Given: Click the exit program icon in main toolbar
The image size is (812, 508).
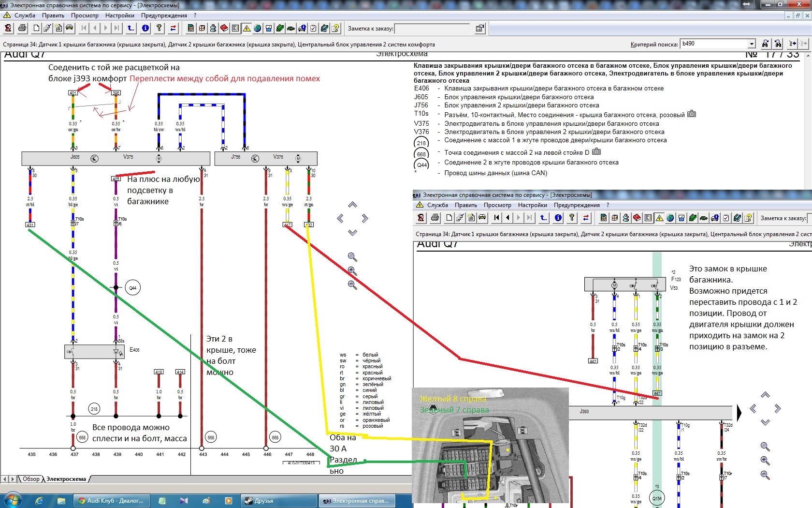Looking at the screenshot, I should pos(8,28).
